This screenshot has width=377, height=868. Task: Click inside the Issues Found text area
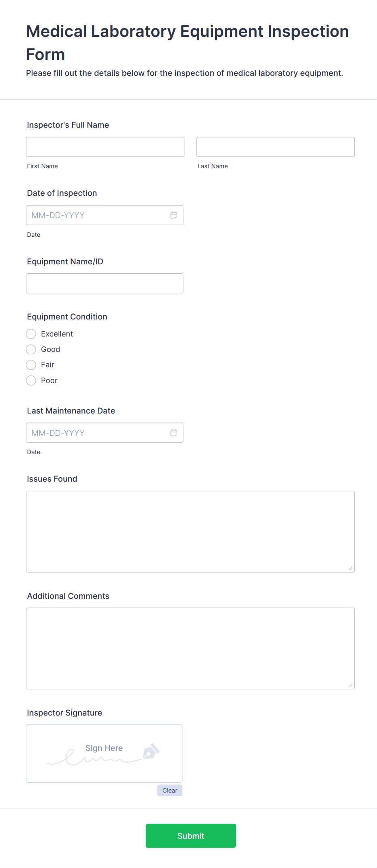(x=190, y=532)
